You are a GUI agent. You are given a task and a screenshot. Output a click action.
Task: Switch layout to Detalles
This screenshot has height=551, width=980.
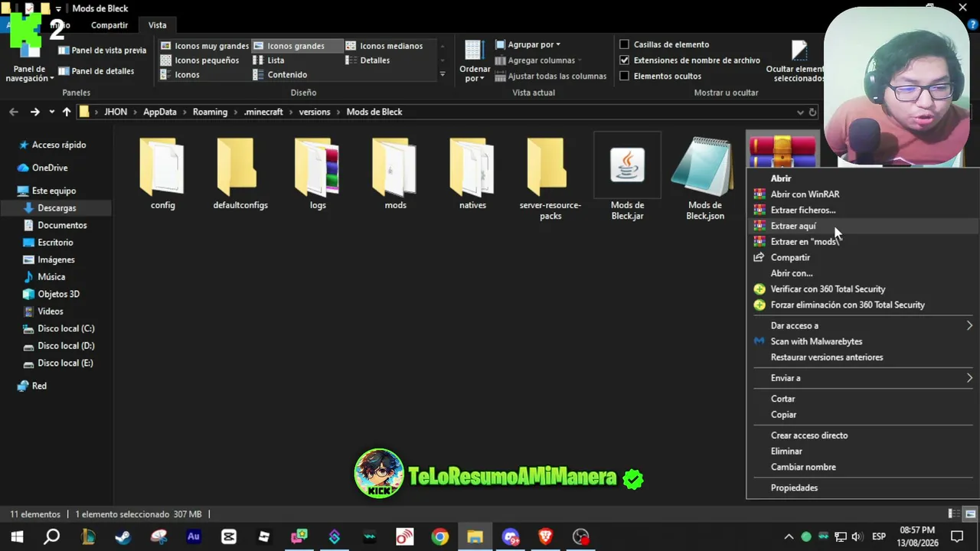(x=367, y=60)
